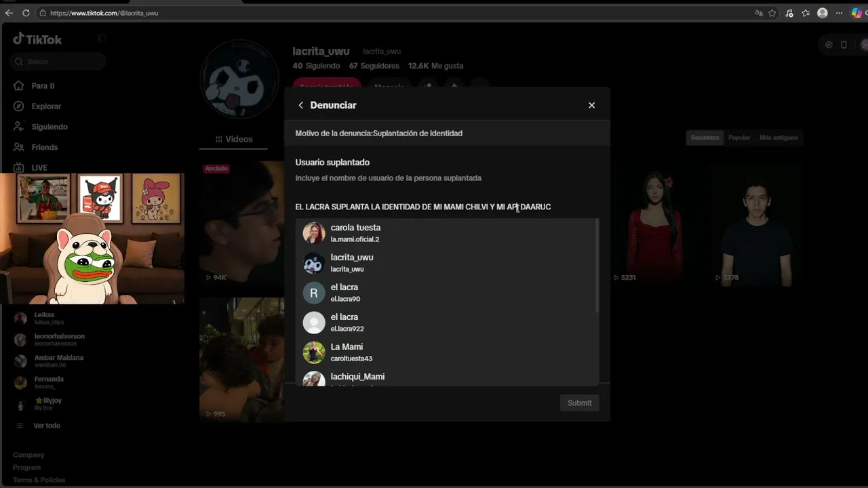Sort videos by Más antiguos
Viewport: 868px width, 488px height.
(x=778, y=138)
